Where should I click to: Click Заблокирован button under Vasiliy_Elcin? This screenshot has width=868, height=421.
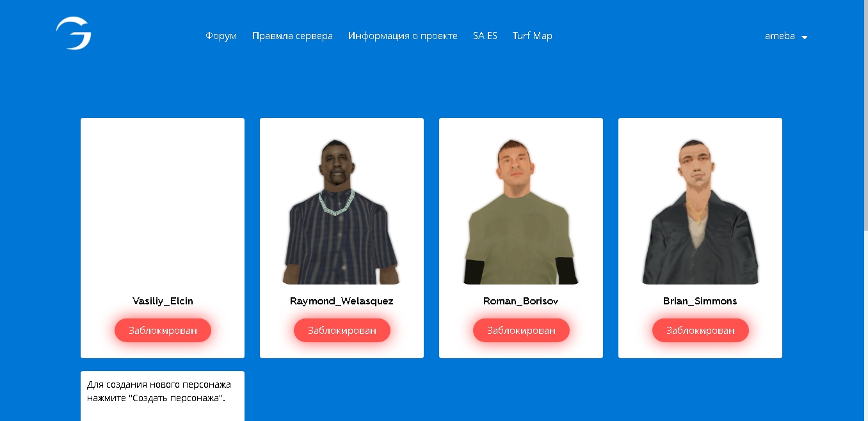[163, 331]
